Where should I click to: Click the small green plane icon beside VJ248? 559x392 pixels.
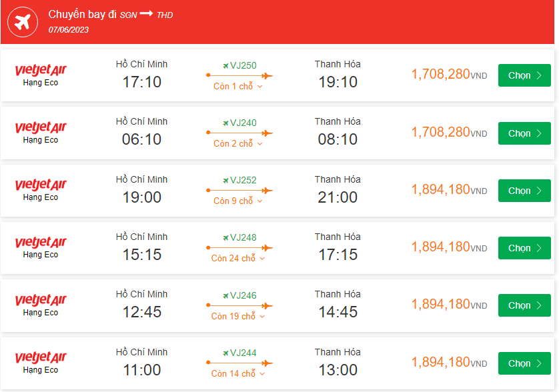click(x=225, y=238)
